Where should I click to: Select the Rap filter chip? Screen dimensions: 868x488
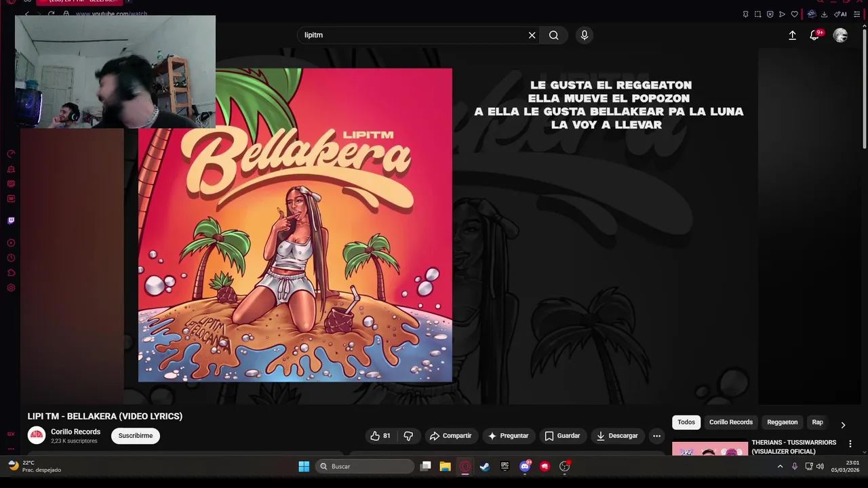818,422
